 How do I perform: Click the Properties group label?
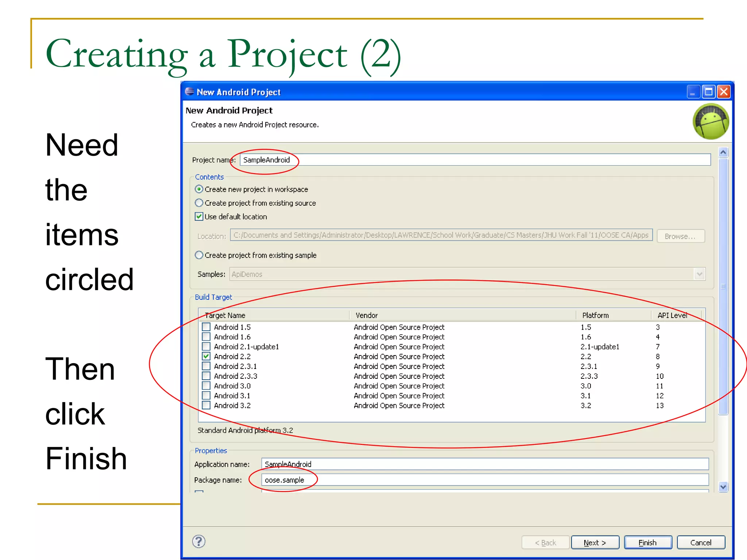click(x=211, y=451)
